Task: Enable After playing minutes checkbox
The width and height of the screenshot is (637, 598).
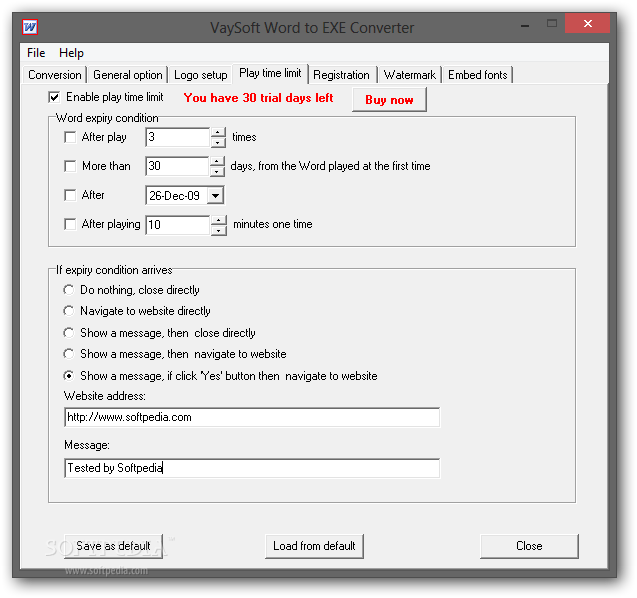Action: point(70,224)
